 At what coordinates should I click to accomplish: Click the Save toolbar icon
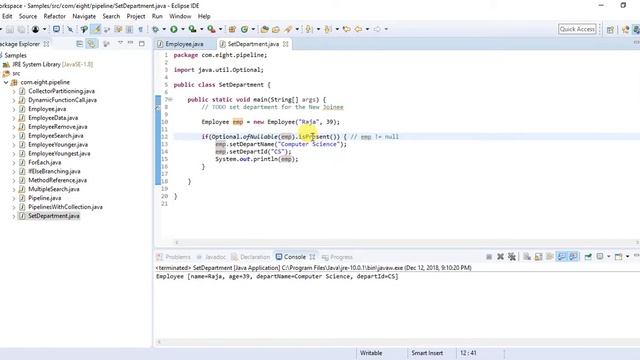pyautogui.click(x=10, y=29)
